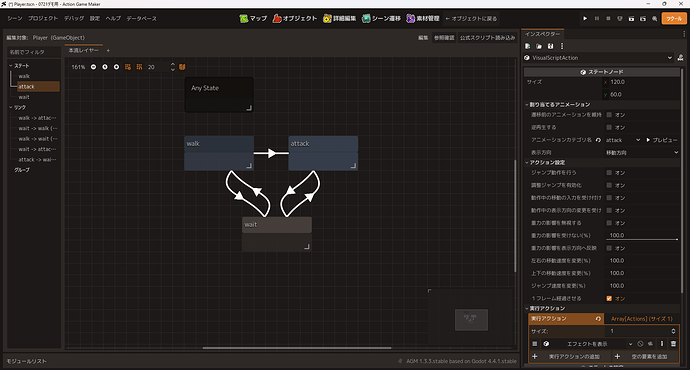Click the orange tool button
Image resolution: width=690 pixels, height=370 pixels.
coord(674,18)
